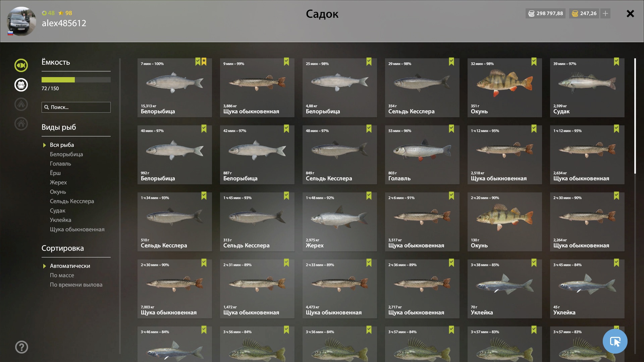Image resolution: width=644 pixels, height=362 pixels.
Task: Add gold coins with plus icon
Action: pyautogui.click(x=605, y=13)
